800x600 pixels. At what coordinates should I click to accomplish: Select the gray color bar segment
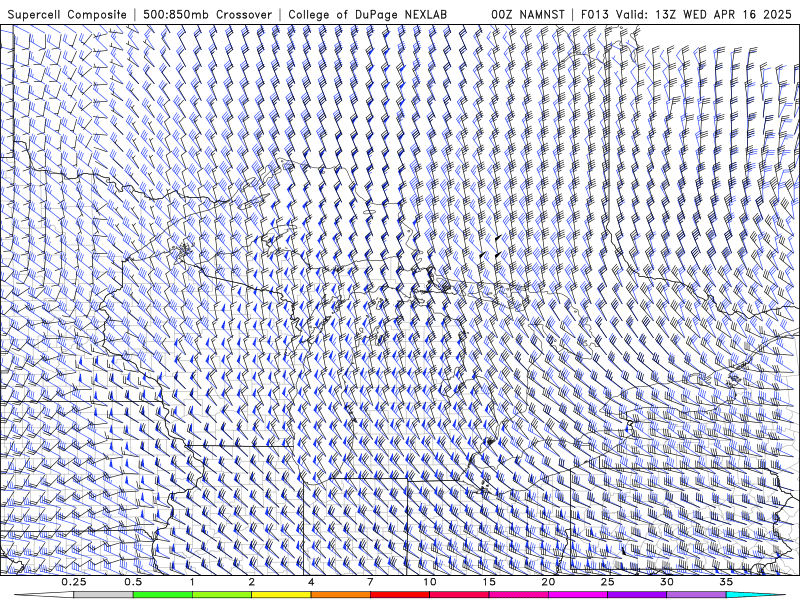[x=104, y=595]
